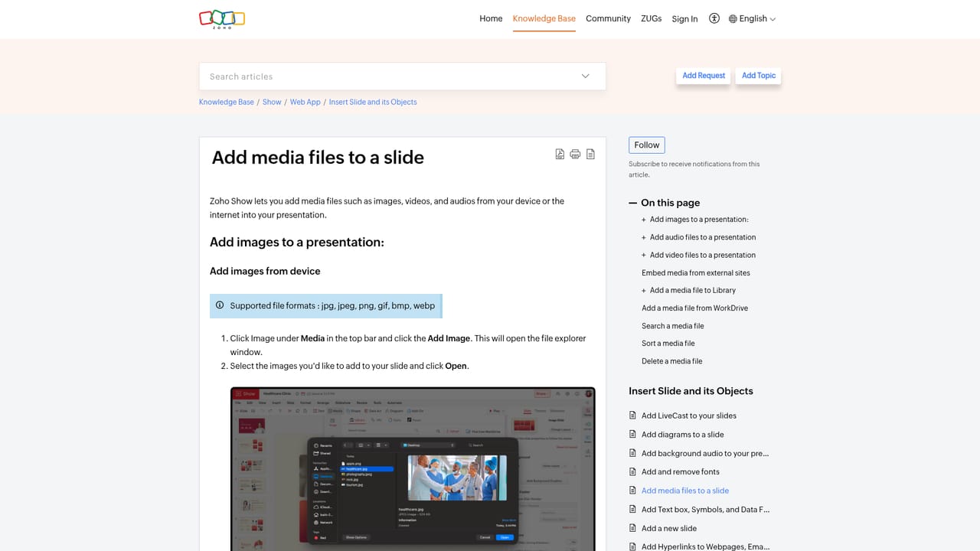Focus the Search articles field
Viewport: 980px width, 551px height.
pyautogui.click(x=403, y=77)
